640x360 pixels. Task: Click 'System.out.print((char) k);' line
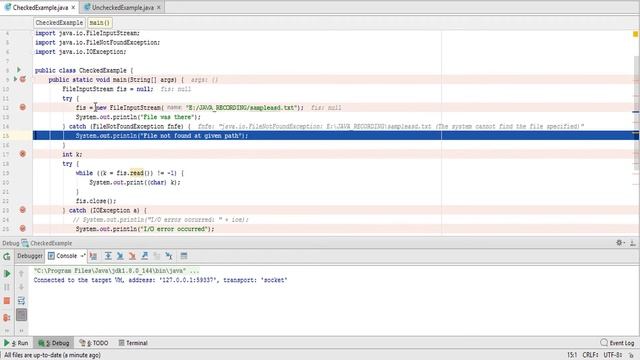click(x=135, y=182)
